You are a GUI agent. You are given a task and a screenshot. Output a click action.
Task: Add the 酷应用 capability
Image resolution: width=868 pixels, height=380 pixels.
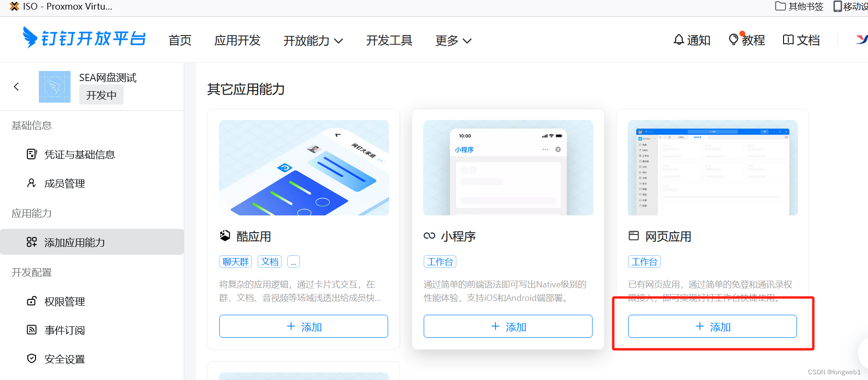[x=304, y=326]
